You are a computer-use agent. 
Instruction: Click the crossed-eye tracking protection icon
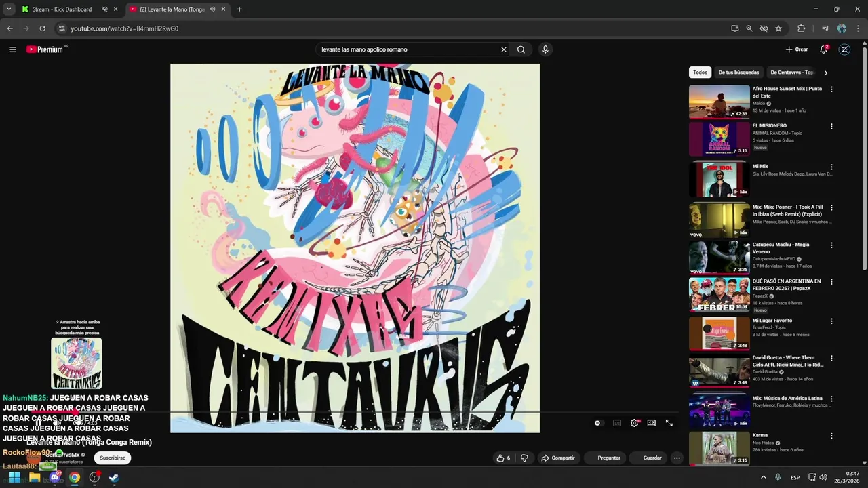(764, 28)
